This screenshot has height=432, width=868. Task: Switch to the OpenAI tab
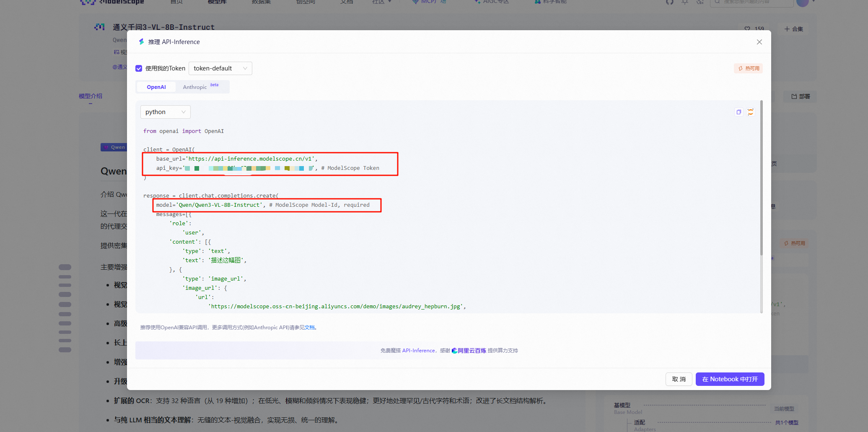(x=156, y=87)
